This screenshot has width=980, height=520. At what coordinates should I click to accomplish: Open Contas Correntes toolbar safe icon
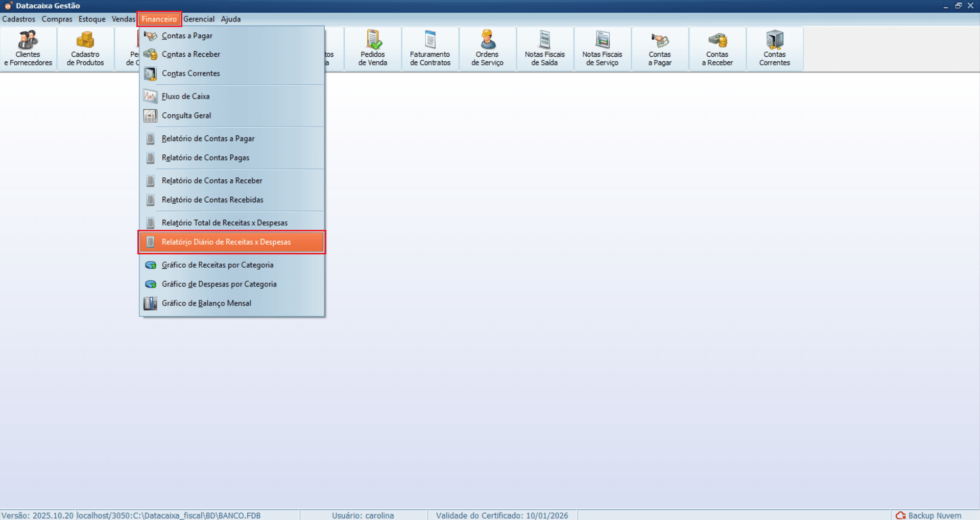(x=774, y=49)
